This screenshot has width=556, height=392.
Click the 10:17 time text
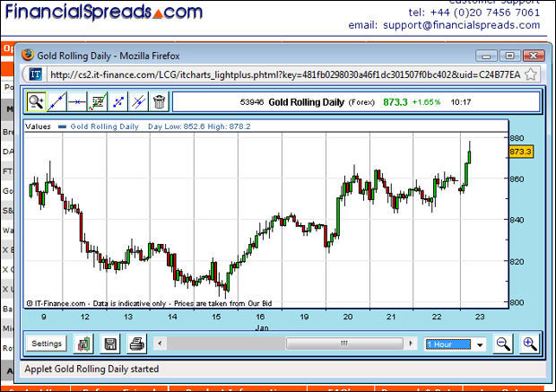(461, 102)
